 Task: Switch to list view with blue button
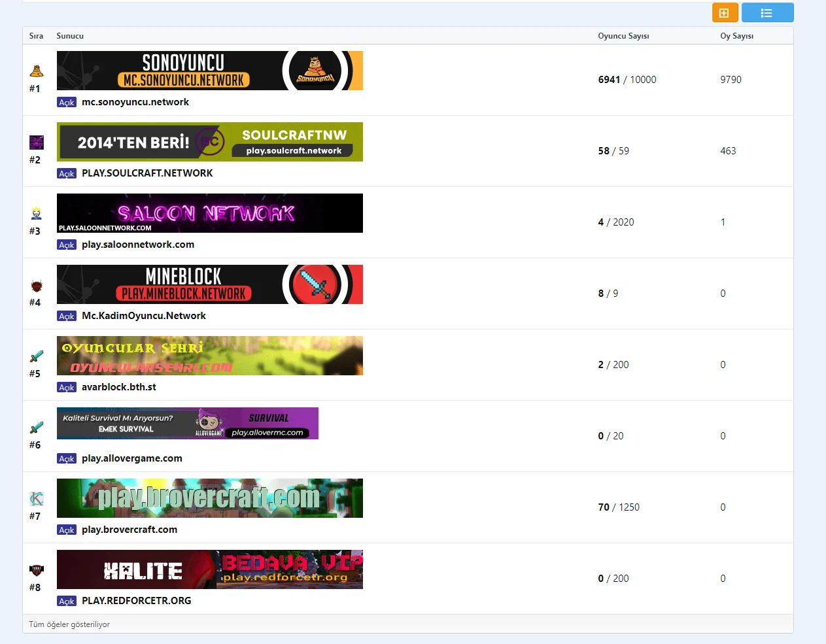pos(767,13)
